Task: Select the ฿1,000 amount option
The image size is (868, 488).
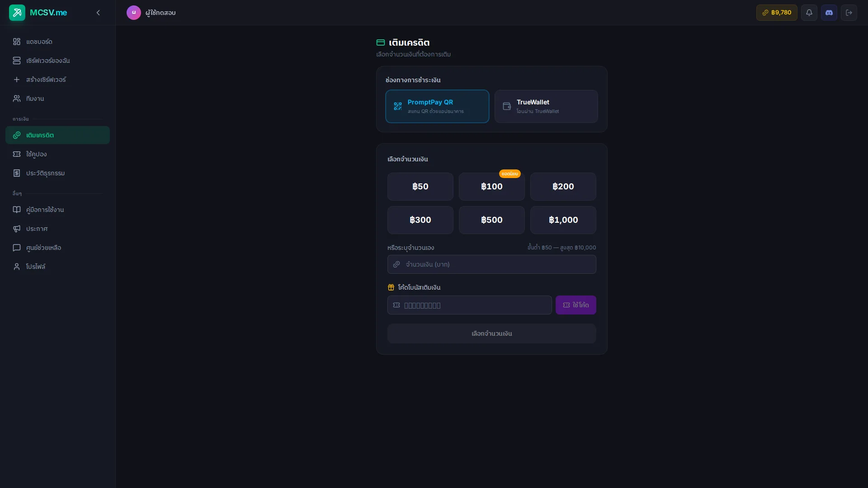Action: [563, 220]
